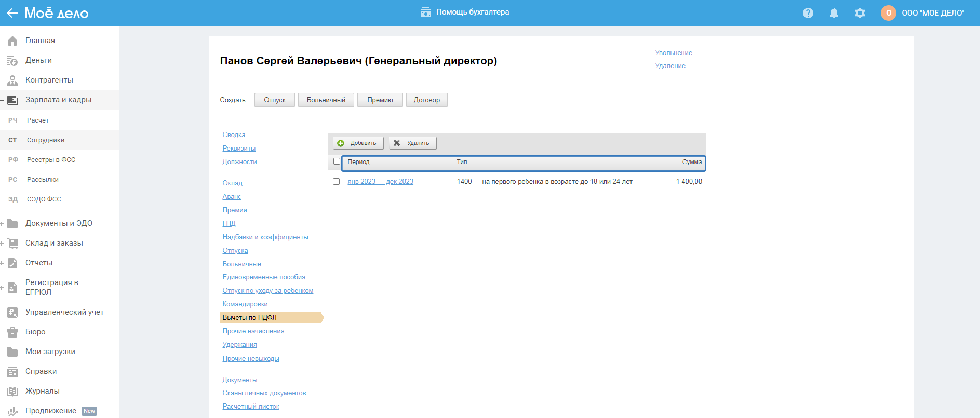Screen dimensions: 980x418
Task: Click the РЧ abbreviation icon beside Расчет
Action: (x=13, y=120)
